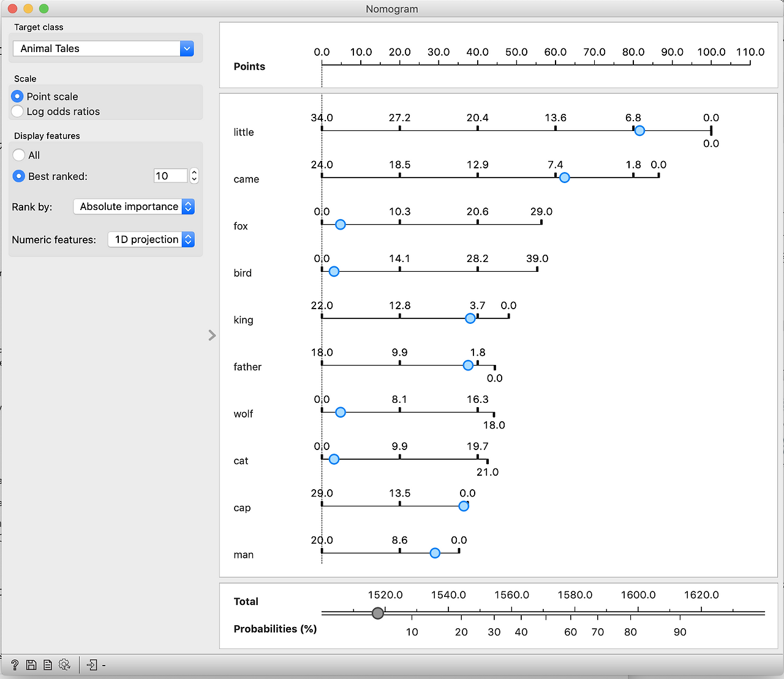Screen dimensions: 784x679
Task: Click the 'bird' feature label
Action: [x=243, y=273]
